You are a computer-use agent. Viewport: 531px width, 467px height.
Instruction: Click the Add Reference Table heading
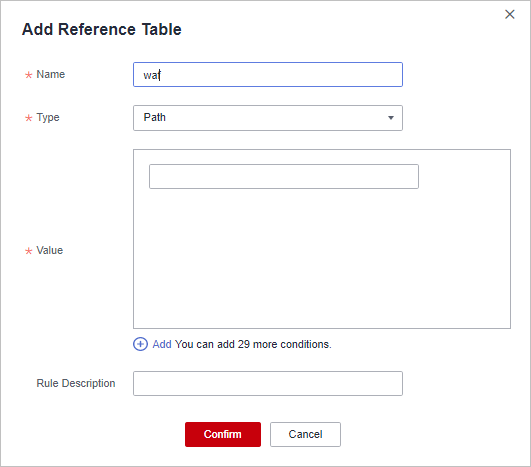pyautogui.click(x=102, y=29)
